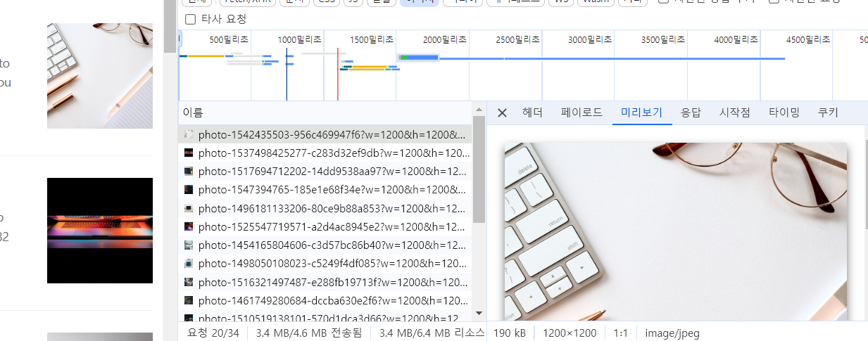Click the 1200×1200 dimensions label
This screenshot has height=341, width=868.
(570, 333)
